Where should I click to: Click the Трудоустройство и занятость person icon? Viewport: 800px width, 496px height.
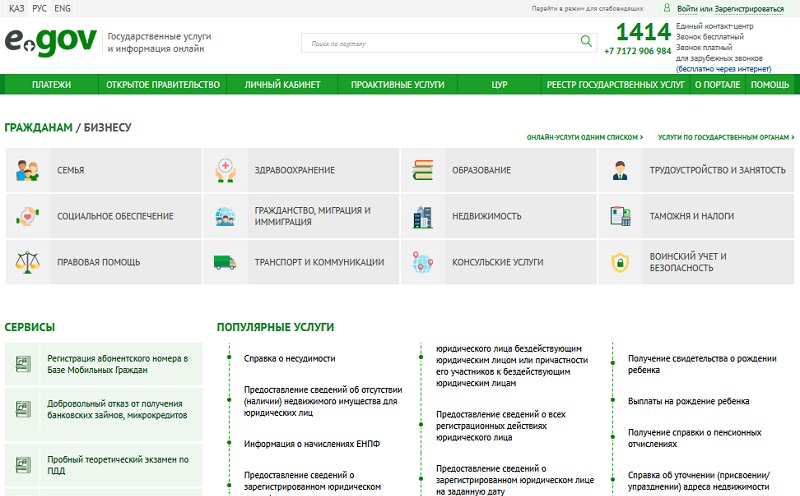pyautogui.click(x=620, y=170)
